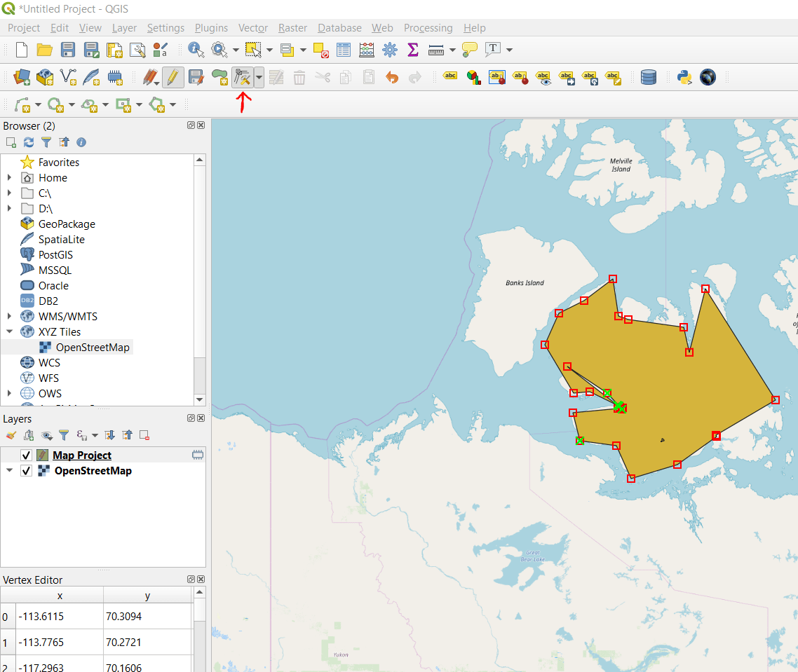The height and width of the screenshot is (672, 798).
Task: Click the Toggle Editing pencil icon
Action: point(173,77)
